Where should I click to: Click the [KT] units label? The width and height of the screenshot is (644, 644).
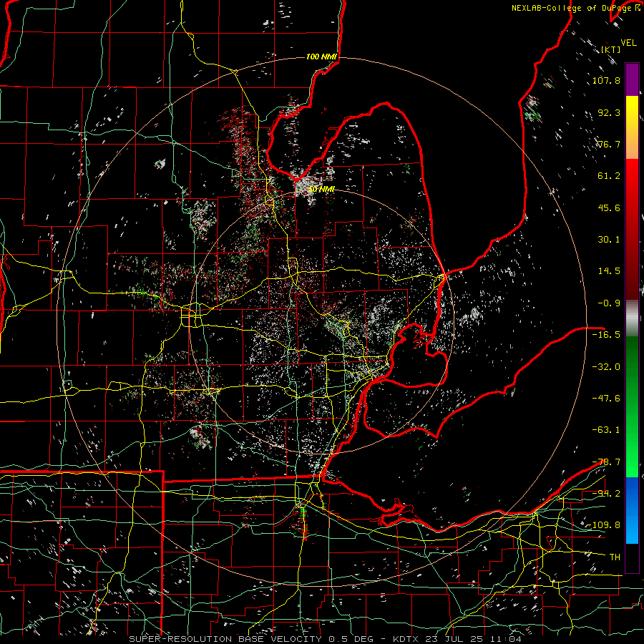(610, 49)
